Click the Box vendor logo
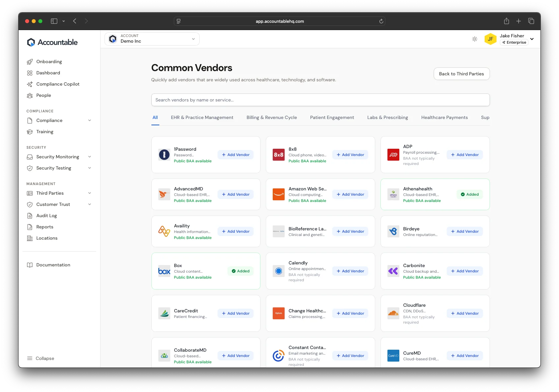 [x=164, y=271]
